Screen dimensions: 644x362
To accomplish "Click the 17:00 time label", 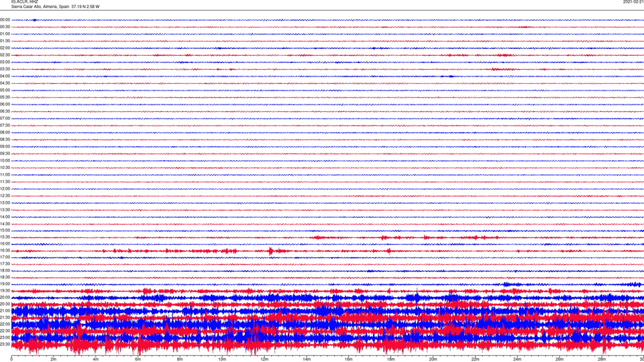I will pyautogui.click(x=5, y=257).
